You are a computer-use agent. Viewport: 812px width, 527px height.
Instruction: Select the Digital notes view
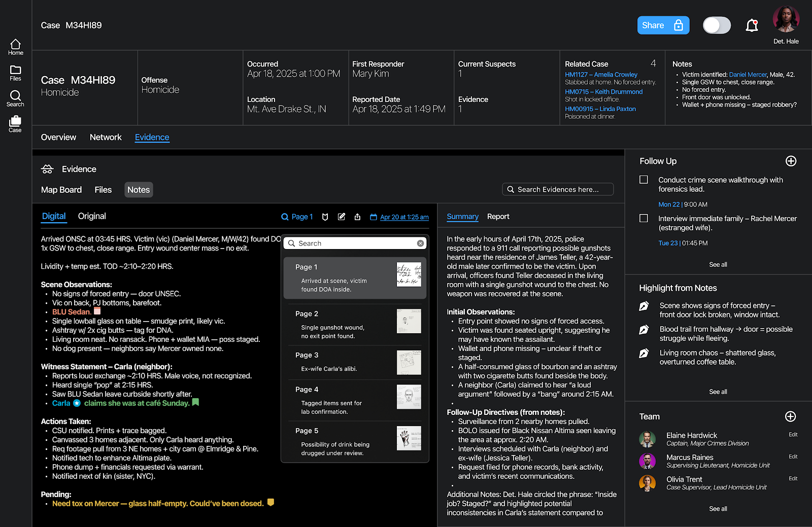(x=54, y=216)
